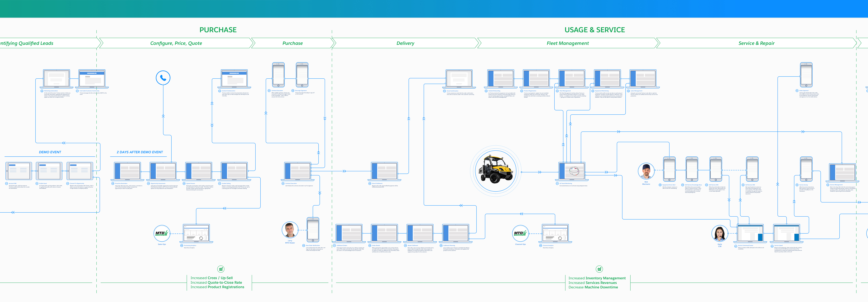
Task: Click the blue phone call icon
Action: 163,78
